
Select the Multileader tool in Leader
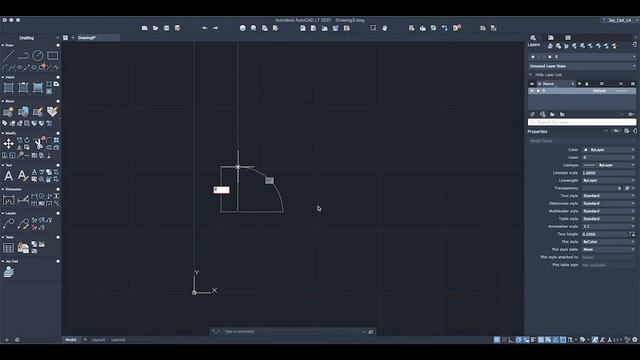tap(9, 224)
